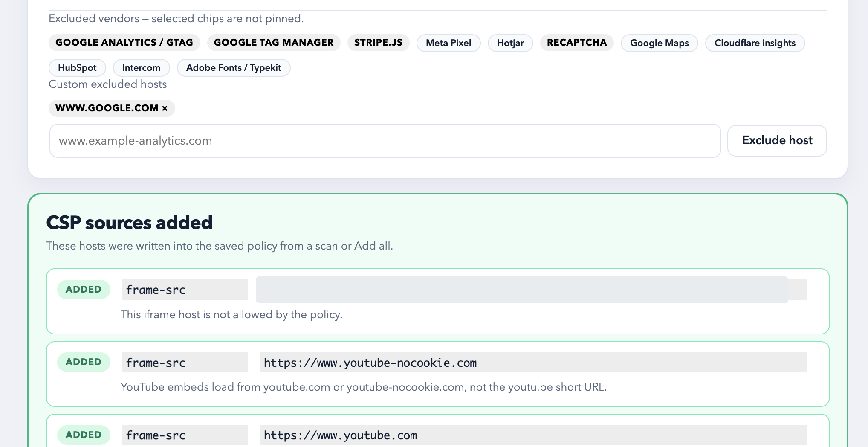Deselect the Stripe.js vendor chip
This screenshot has width=868, height=447.
pyautogui.click(x=378, y=43)
